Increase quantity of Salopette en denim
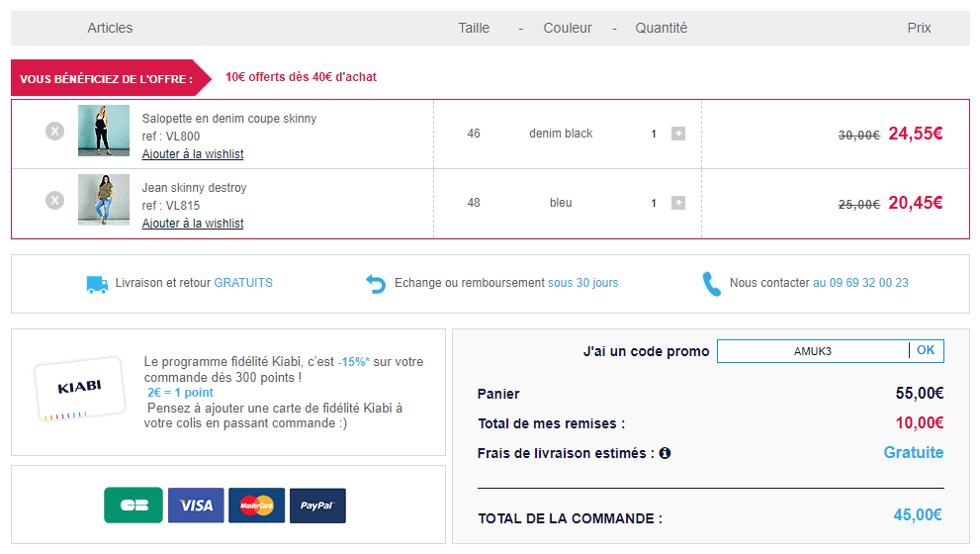The width and height of the screenshot is (980, 554). [x=678, y=134]
